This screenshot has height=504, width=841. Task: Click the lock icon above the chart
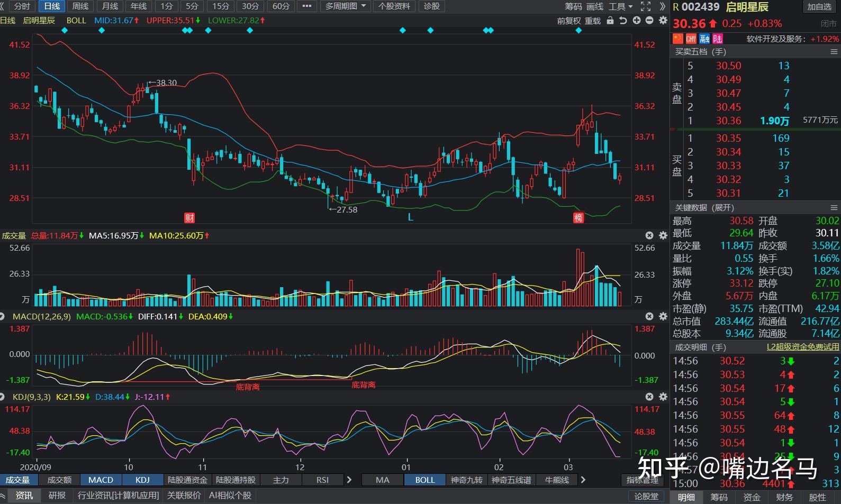pos(610,21)
